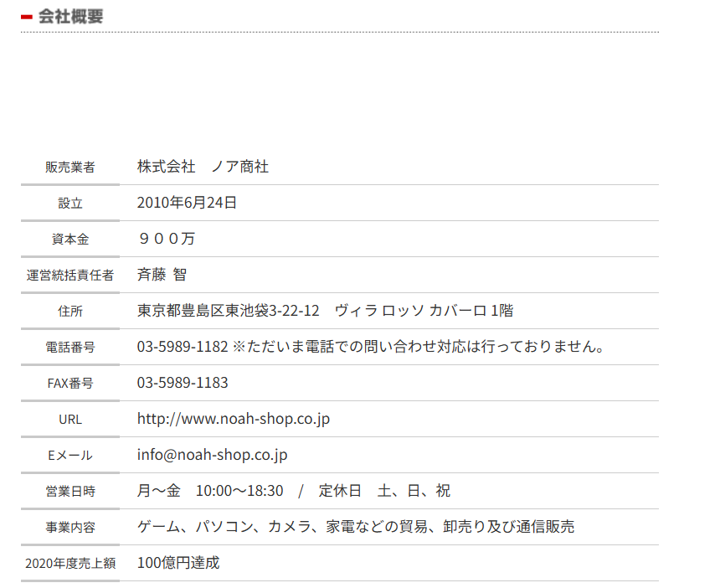Click the 会社概要 heading

[70, 17]
